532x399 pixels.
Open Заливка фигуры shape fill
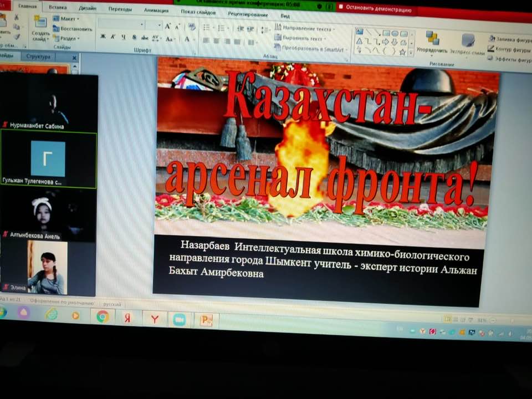pyautogui.click(x=510, y=39)
